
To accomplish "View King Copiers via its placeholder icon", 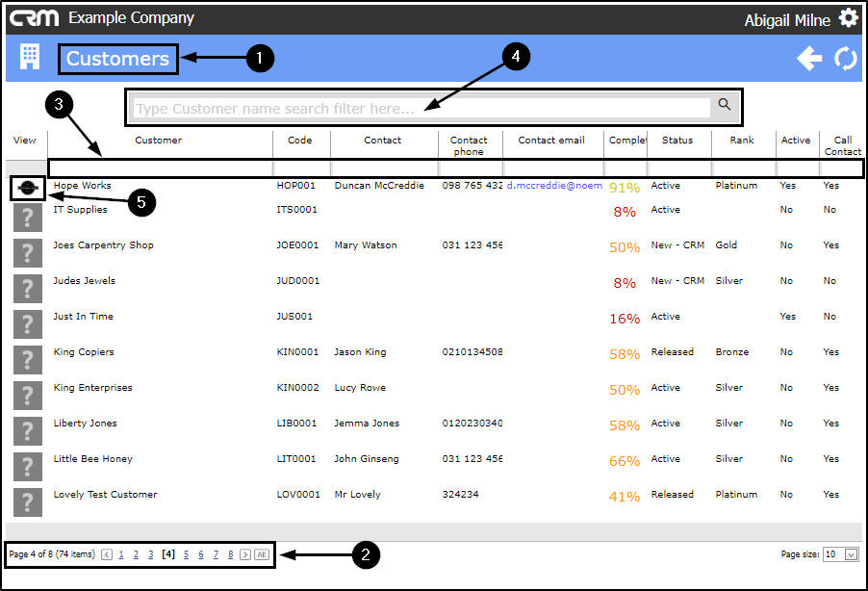I will click(28, 359).
